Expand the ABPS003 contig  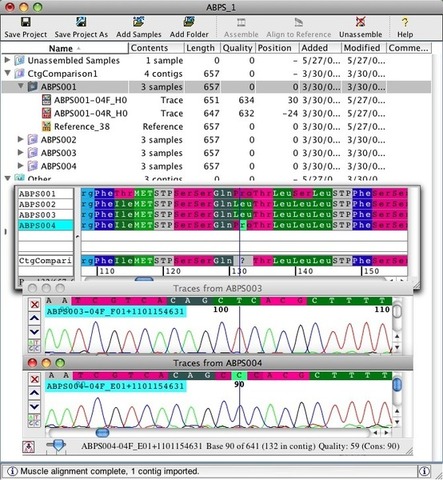[21, 153]
